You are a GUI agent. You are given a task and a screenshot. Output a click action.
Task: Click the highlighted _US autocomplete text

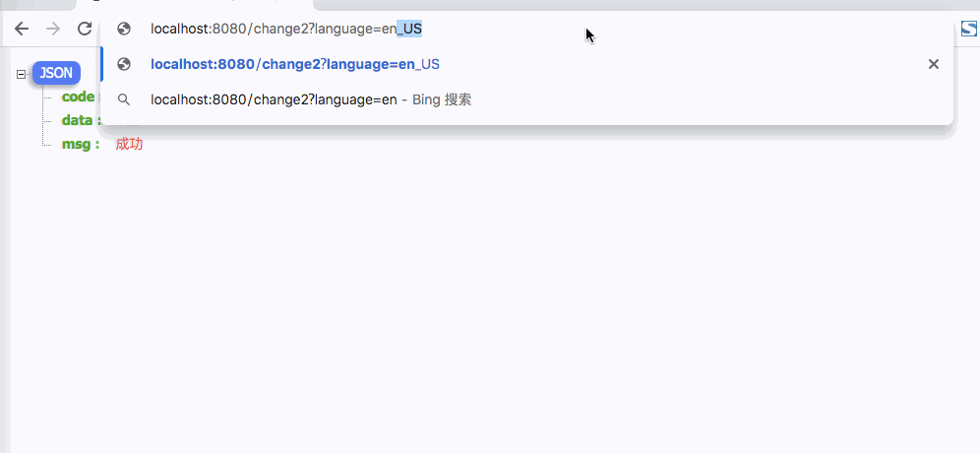(410, 29)
